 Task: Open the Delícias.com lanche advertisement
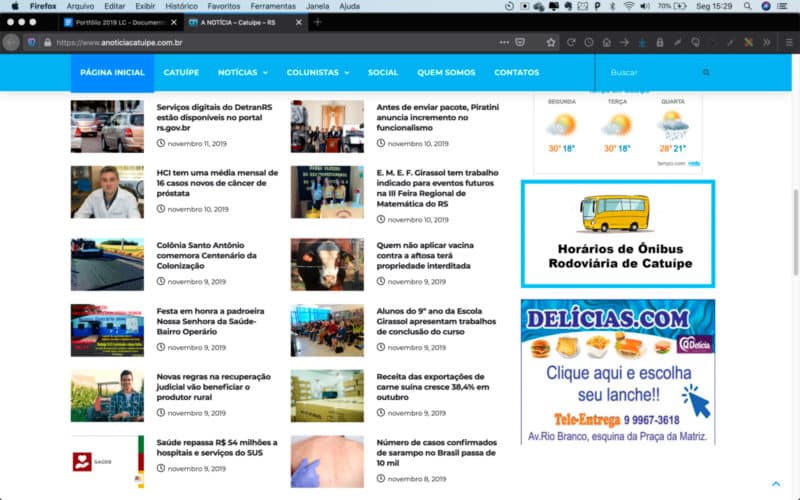[x=618, y=372]
